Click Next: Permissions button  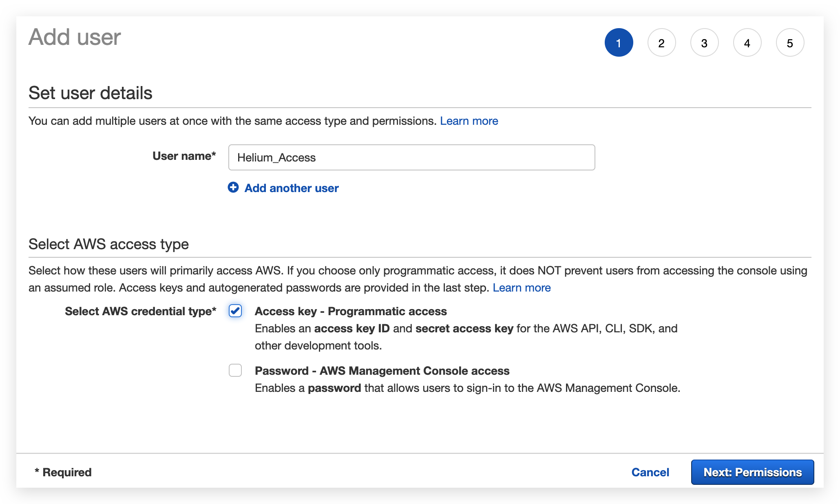(x=752, y=472)
